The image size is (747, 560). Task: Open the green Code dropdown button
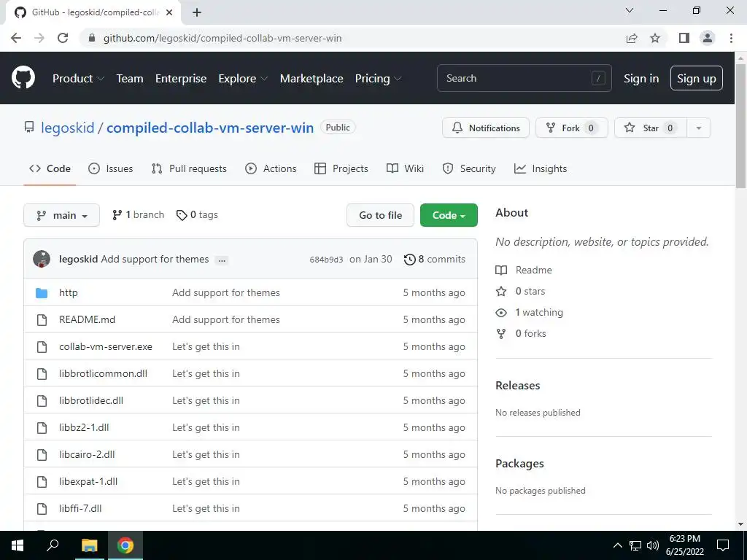point(449,215)
